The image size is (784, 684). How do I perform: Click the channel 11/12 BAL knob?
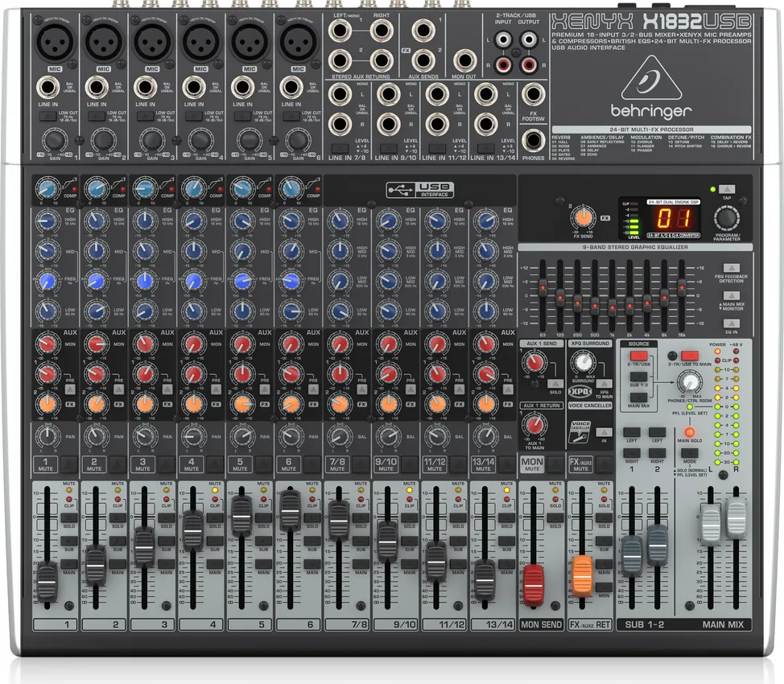pos(436,436)
